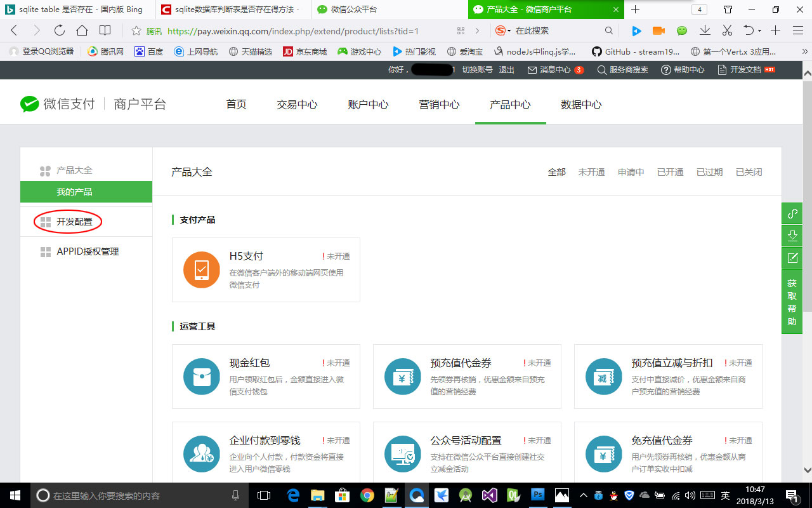
Task: Go back using the browser back arrow
Action: click(14, 30)
